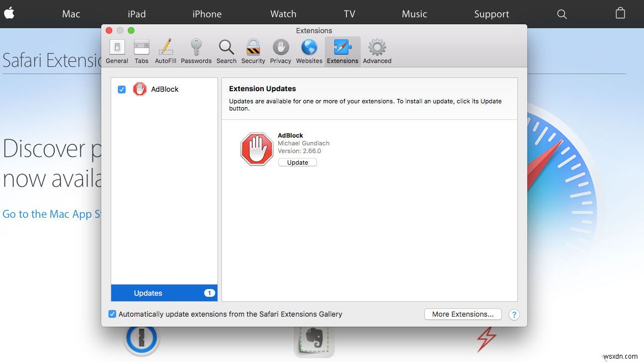
Task: Click the green zoom window button
Action: (x=131, y=30)
